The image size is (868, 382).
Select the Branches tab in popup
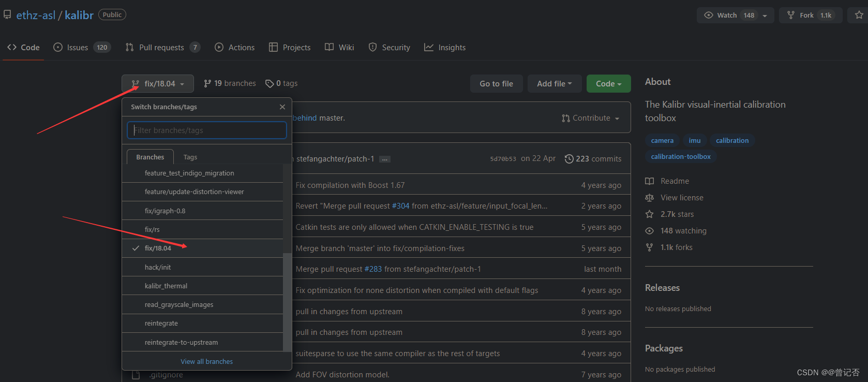[x=150, y=157]
